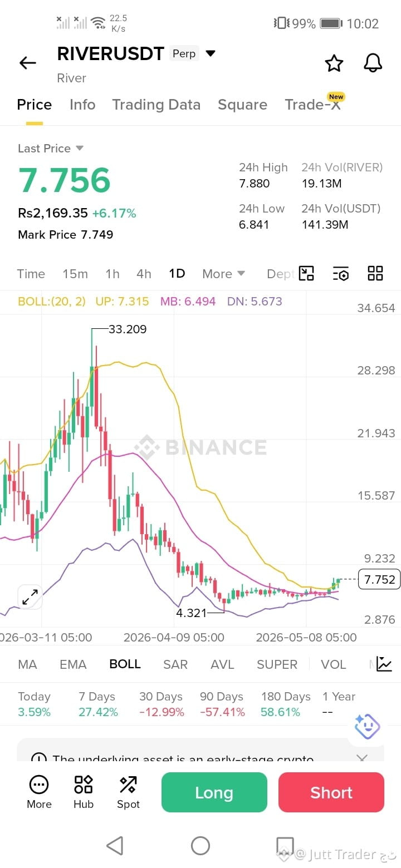Image resolution: width=401 pixels, height=868 pixels.
Task: Expand chart to fullscreen
Action: click(30, 598)
